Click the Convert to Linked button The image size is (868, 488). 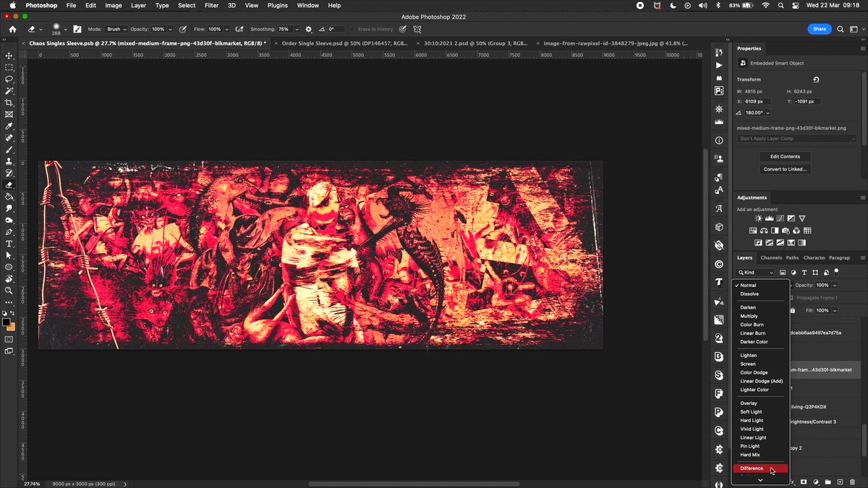pos(786,169)
